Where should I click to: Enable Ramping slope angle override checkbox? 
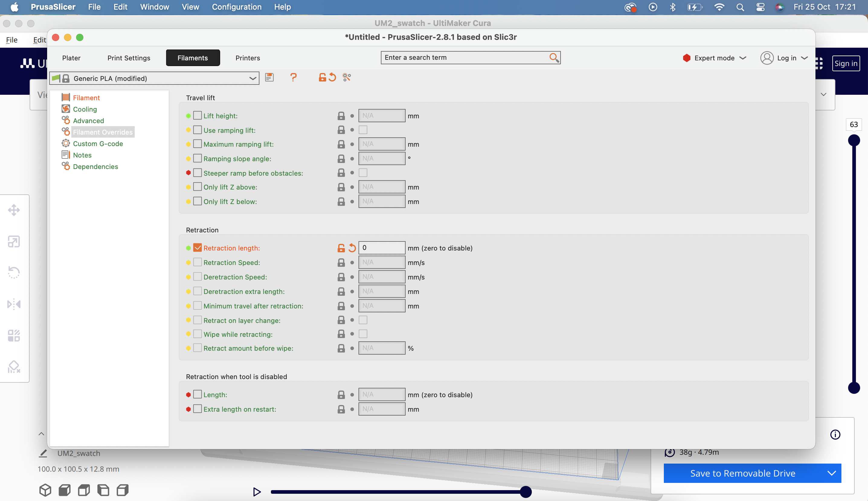click(197, 158)
